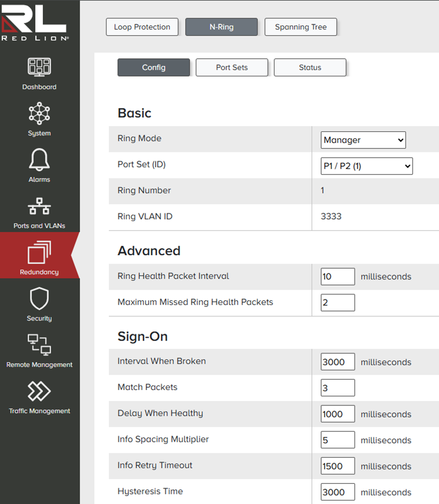439x504 pixels.
Task: Expand the Port Set (ID) dropdown
Action: (367, 166)
